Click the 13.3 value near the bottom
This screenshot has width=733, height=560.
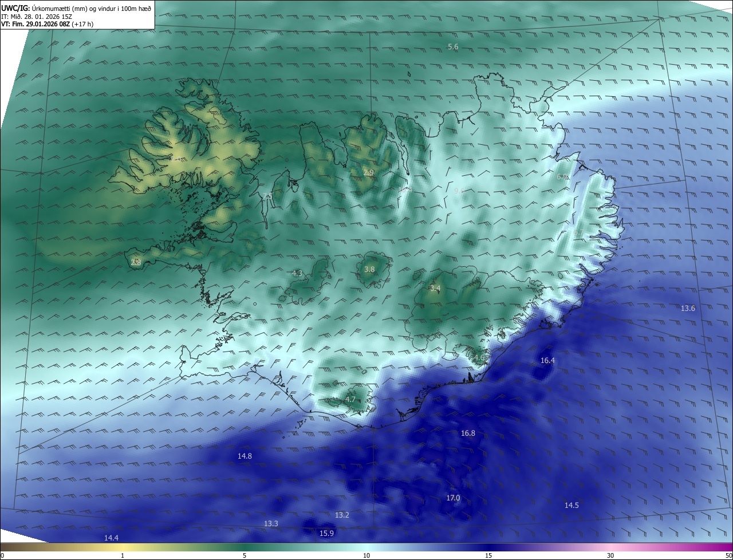[x=271, y=524]
